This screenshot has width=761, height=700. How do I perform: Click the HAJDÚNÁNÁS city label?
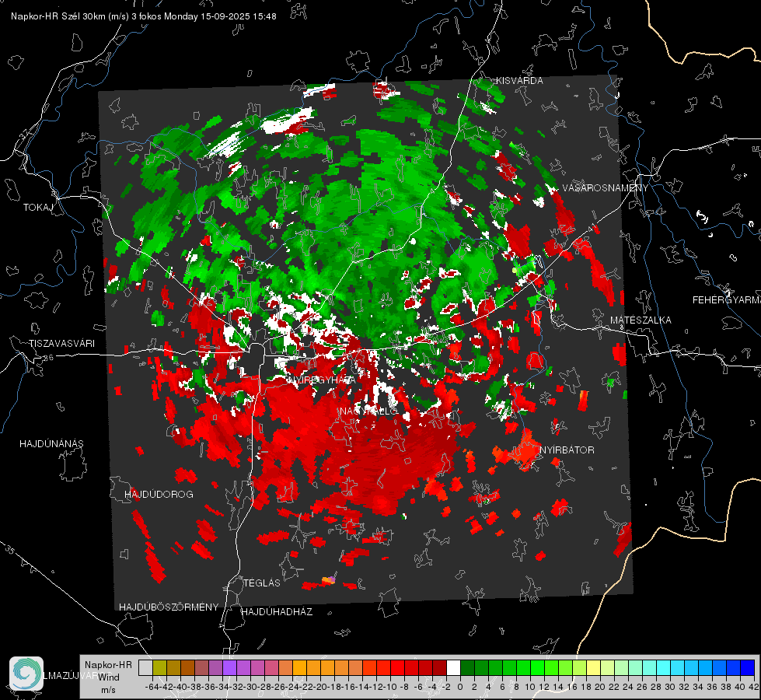(x=51, y=443)
